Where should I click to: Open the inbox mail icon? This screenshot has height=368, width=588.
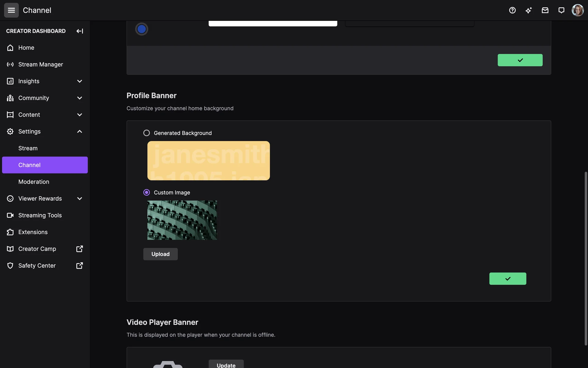pyautogui.click(x=545, y=10)
